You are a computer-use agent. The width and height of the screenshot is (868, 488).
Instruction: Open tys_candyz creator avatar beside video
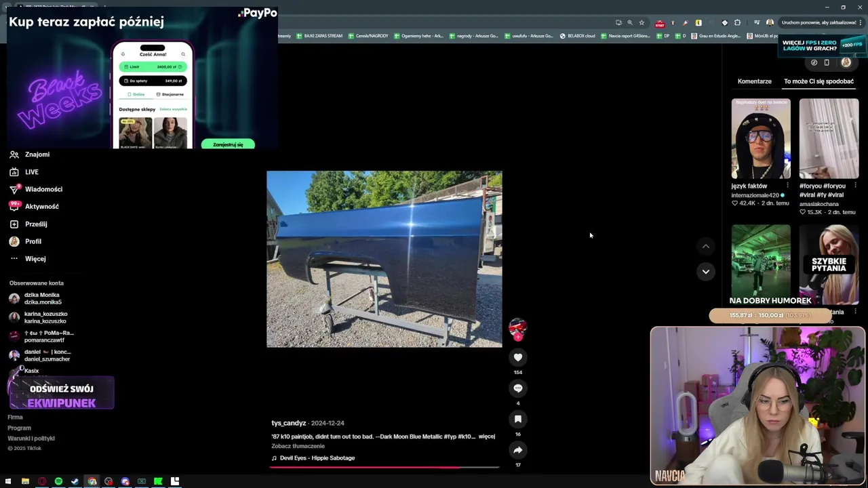pyautogui.click(x=517, y=327)
